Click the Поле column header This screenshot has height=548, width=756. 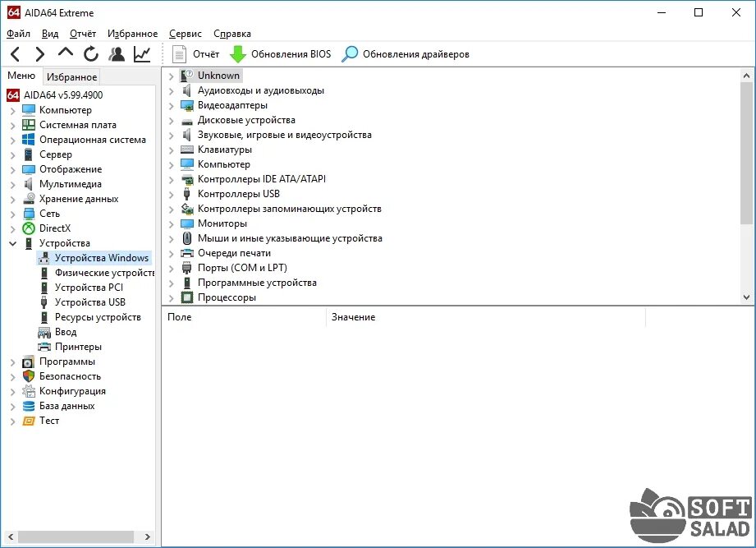[x=245, y=317]
